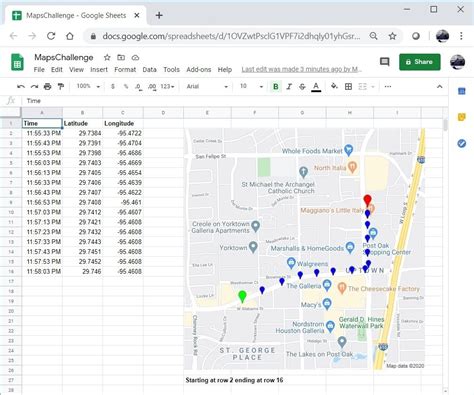
Task: Toggle Strikethrough formatting
Action: coord(302,87)
